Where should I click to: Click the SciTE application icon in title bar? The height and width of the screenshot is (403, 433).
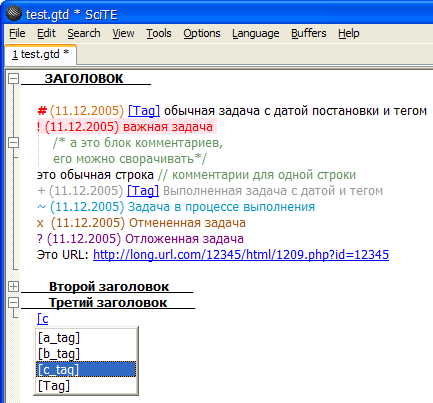tap(14, 14)
